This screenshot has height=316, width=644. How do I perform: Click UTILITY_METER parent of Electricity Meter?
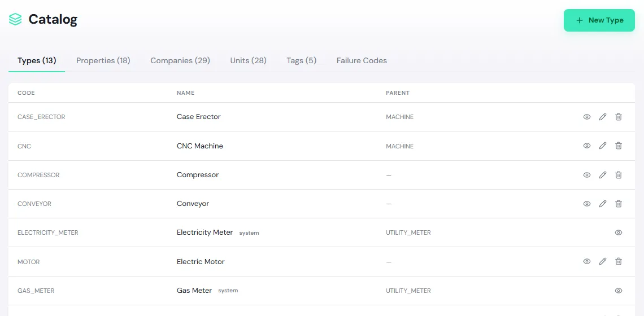pos(408,232)
